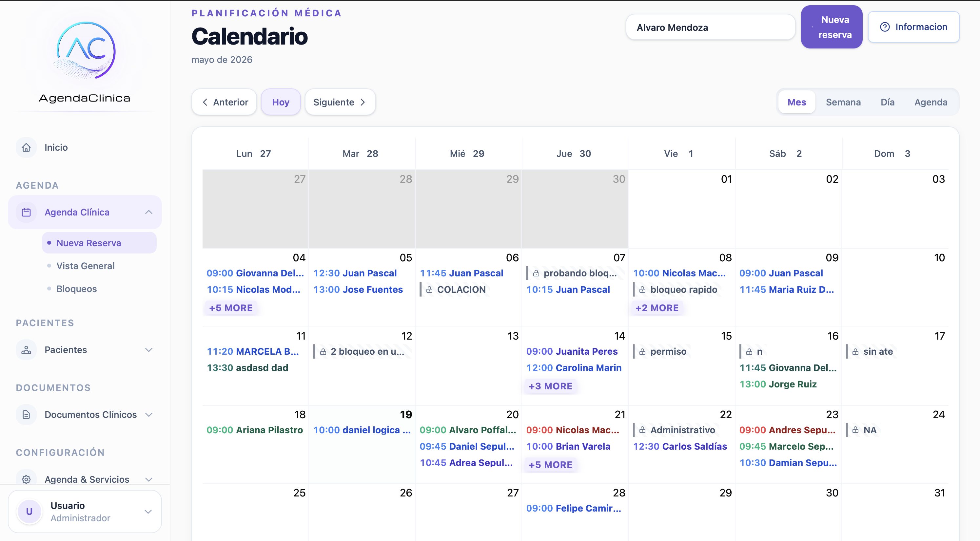Image resolution: width=980 pixels, height=541 pixels.
Task: Go to next month with Siguiente
Action: click(x=340, y=102)
